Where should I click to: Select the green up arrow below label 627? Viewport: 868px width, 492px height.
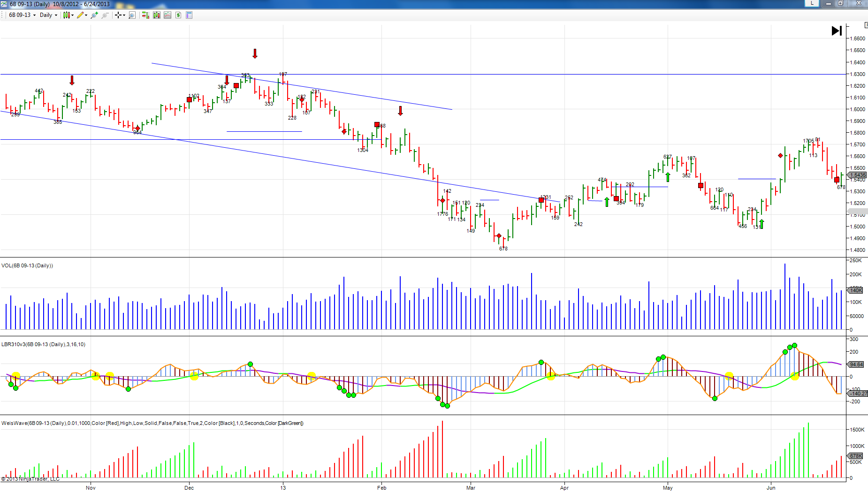pos(668,177)
